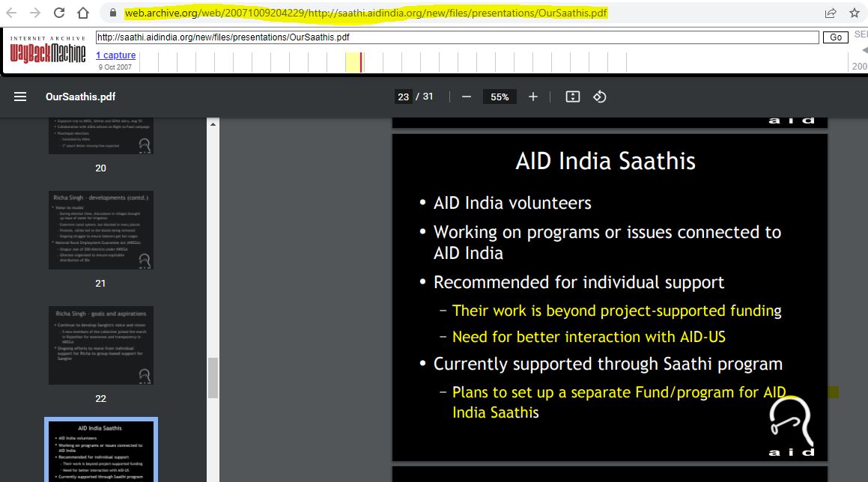The width and height of the screenshot is (868, 482).
Task: Bookmark this page with star icon
Action: [855, 13]
